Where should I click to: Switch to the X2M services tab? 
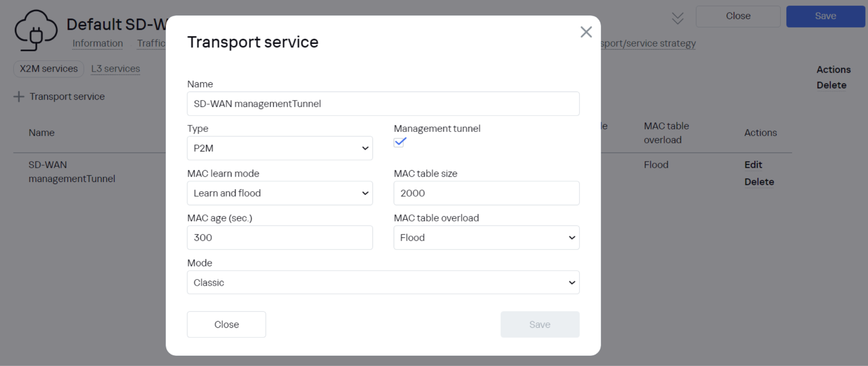coord(49,69)
